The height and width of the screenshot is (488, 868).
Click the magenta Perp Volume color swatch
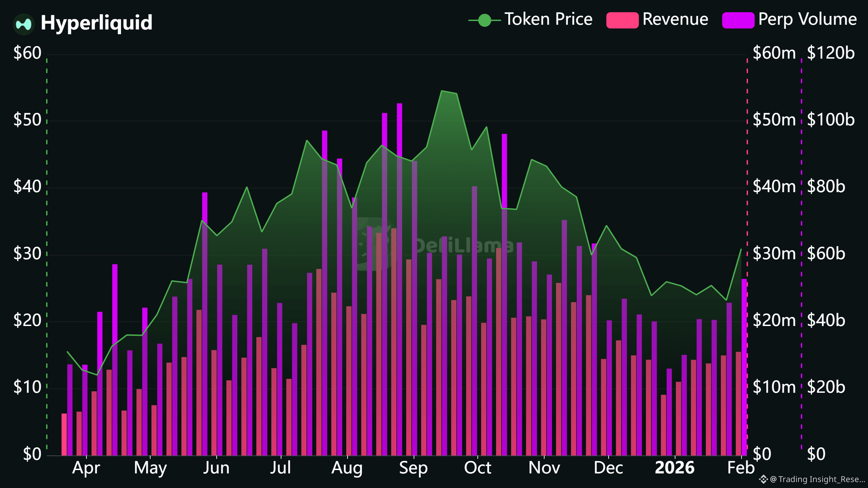tap(738, 20)
